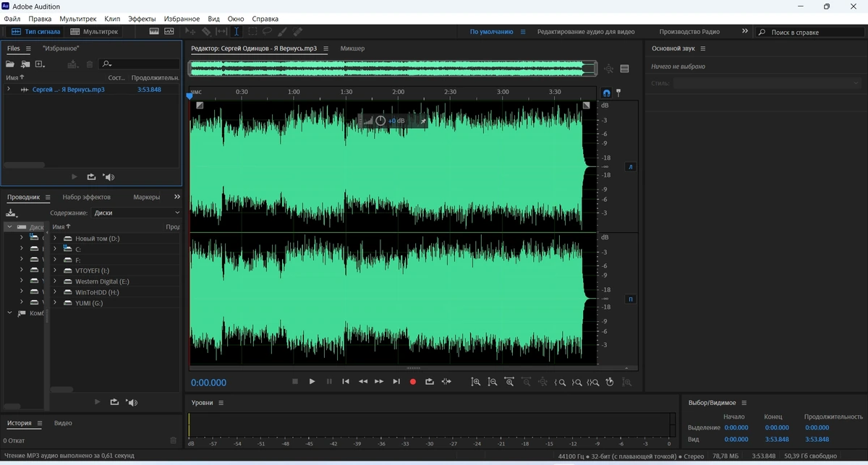
Task: Toggle the right channel П button
Action: point(630,299)
